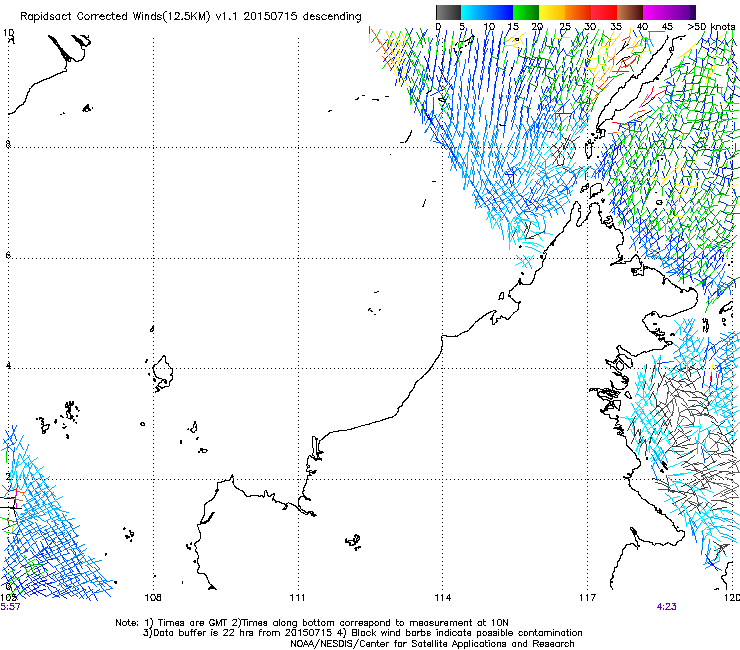Click the legend label '10'
Screen dimensions: 740x650
(489, 27)
